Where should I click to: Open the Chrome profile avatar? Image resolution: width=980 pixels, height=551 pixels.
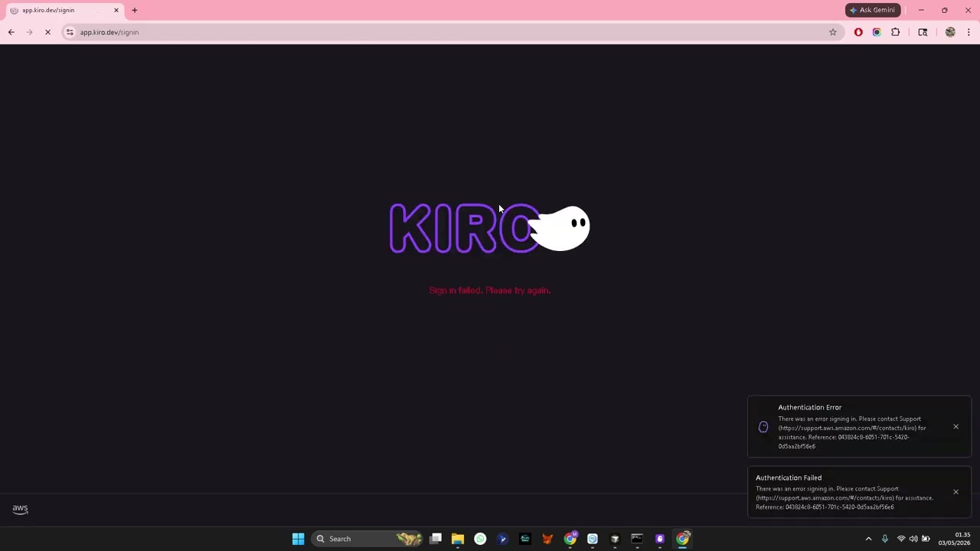[x=950, y=32]
